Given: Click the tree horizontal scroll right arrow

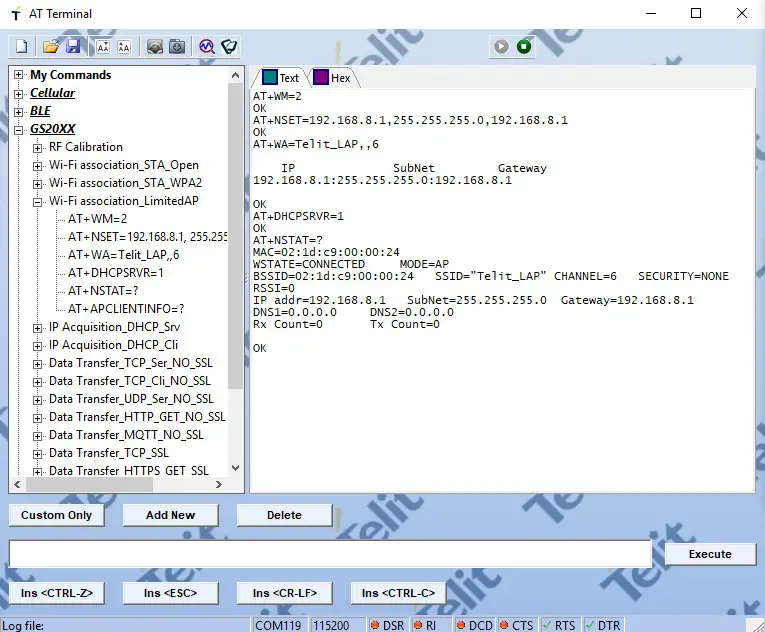Looking at the screenshot, I should click(219, 484).
